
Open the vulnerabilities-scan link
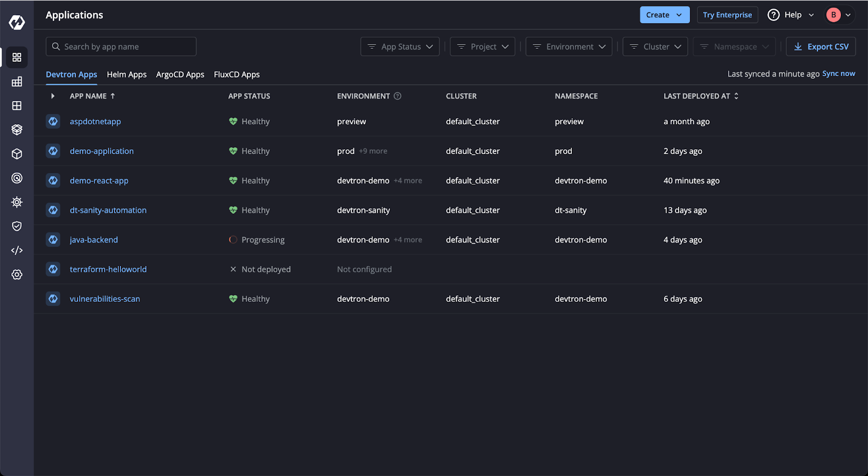[105, 299]
